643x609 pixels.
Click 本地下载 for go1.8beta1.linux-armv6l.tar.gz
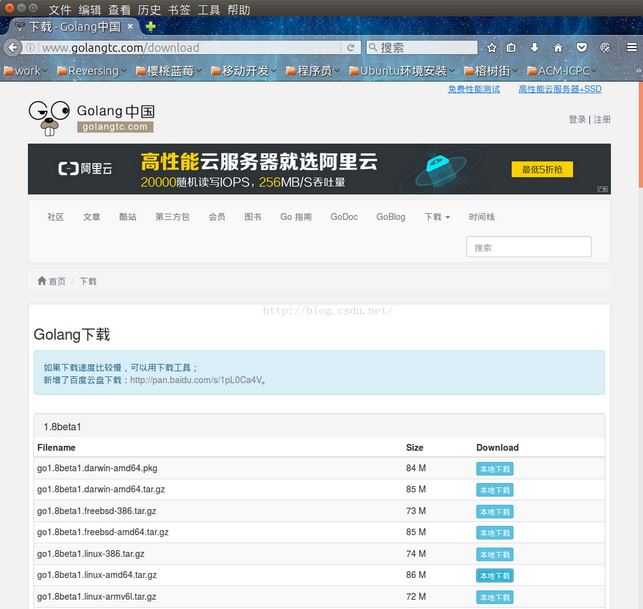pyautogui.click(x=495, y=598)
